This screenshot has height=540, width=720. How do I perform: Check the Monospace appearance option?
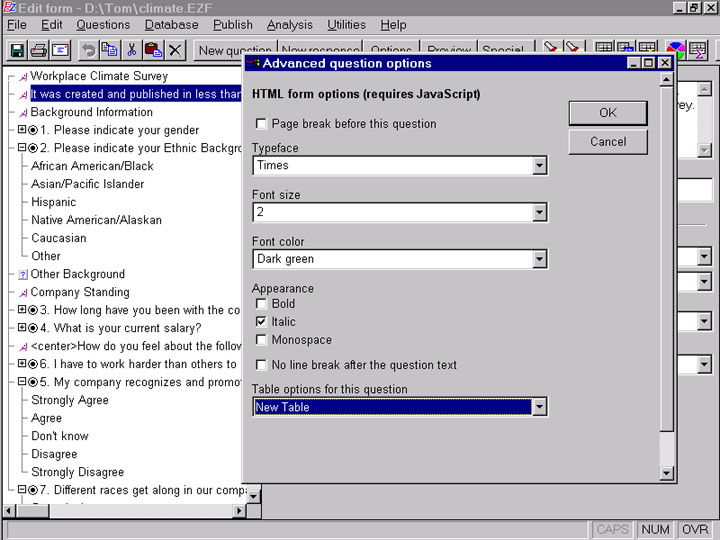click(261, 340)
